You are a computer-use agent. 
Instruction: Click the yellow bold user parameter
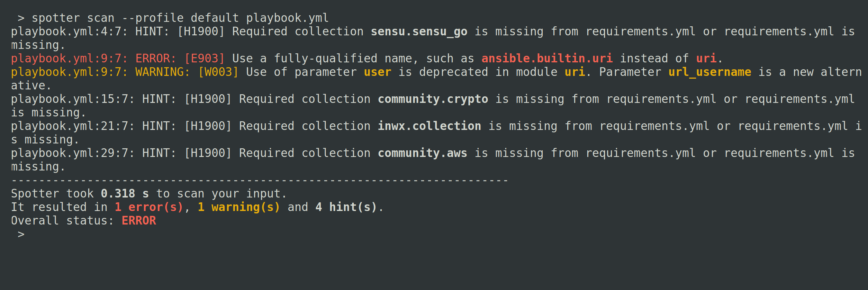coord(377,72)
